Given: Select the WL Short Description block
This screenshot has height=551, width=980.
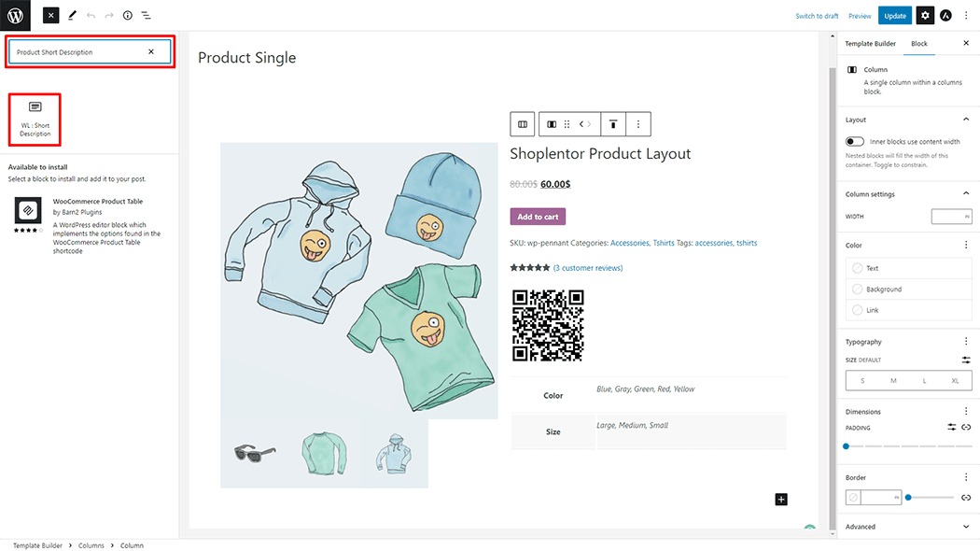Looking at the screenshot, I should pos(35,120).
